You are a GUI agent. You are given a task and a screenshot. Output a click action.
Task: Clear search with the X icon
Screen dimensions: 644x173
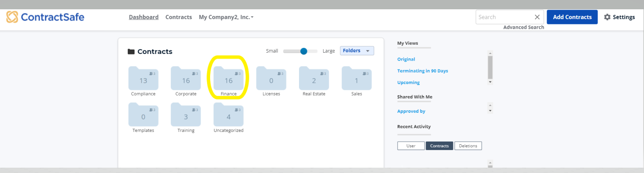tap(537, 17)
